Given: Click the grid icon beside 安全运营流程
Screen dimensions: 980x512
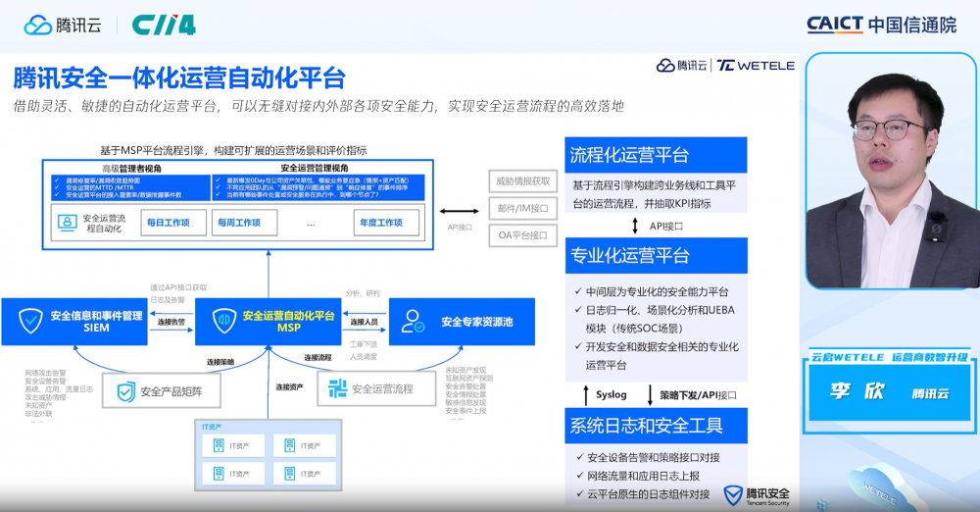Looking at the screenshot, I should [x=337, y=388].
